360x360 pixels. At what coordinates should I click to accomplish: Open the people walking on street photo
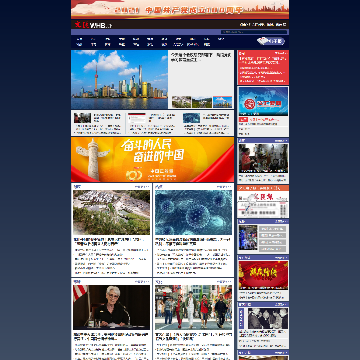coord(193,307)
